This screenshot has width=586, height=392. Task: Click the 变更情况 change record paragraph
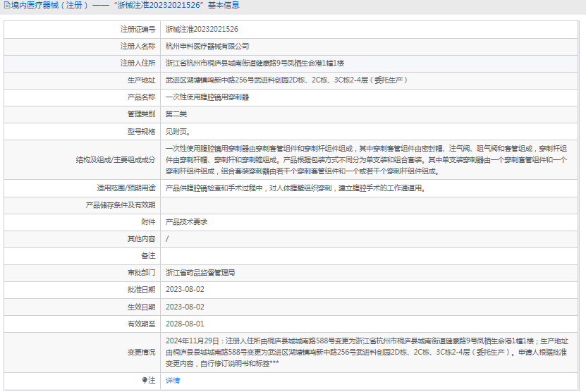[x=367, y=352]
